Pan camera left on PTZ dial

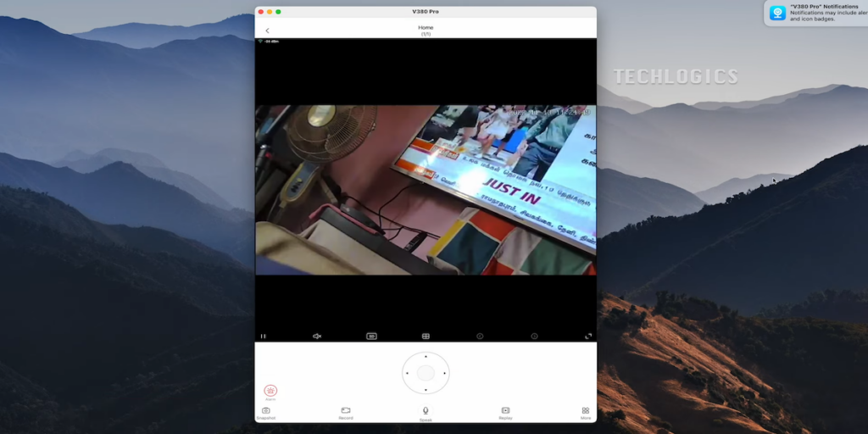click(x=407, y=373)
